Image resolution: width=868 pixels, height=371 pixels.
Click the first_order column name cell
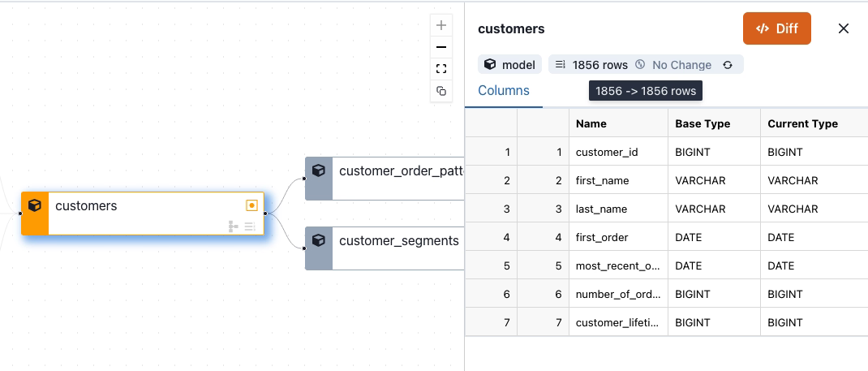pos(602,237)
